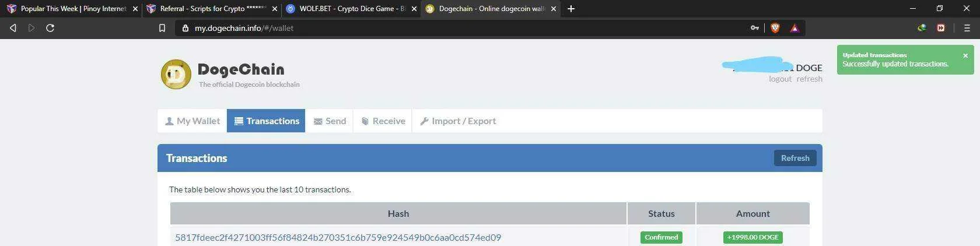Open Brave Shields lion icon
Screen dimensions: 980x246
775,28
